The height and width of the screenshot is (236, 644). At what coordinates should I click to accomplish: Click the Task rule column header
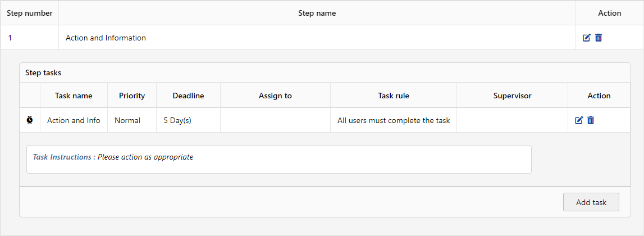pyautogui.click(x=394, y=96)
